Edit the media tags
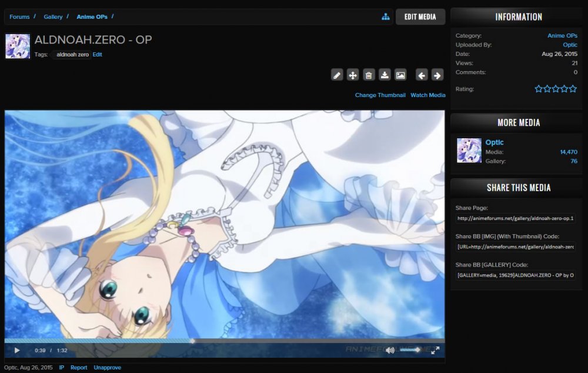The image size is (588, 373). 97,54
